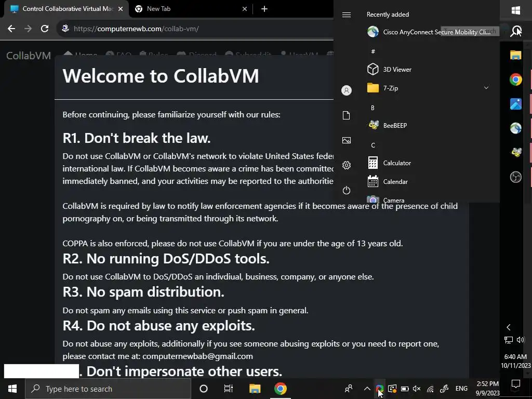Open Wi-Fi network tray icon
Viewport: 532px width, 399px height.
430,389
